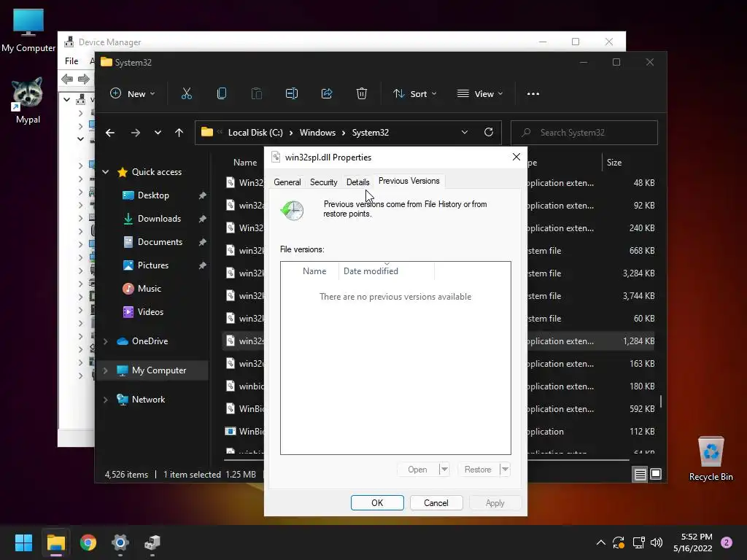Select the WinBi application file row
This screenshot has width=747, height=560.
point(438,432)
